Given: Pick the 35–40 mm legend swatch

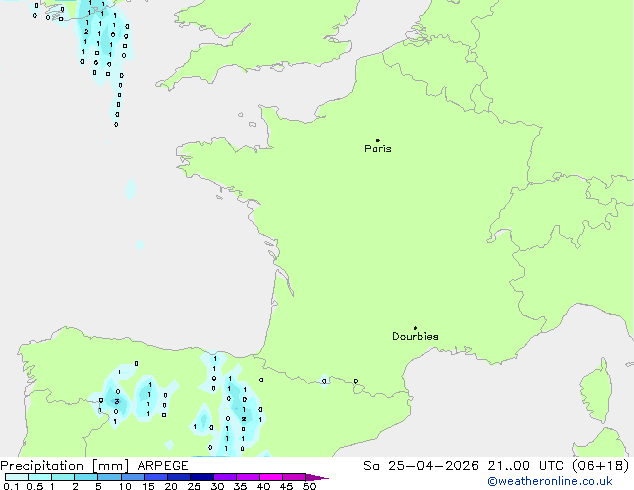Looking at the screenshot, I should 248,477.
